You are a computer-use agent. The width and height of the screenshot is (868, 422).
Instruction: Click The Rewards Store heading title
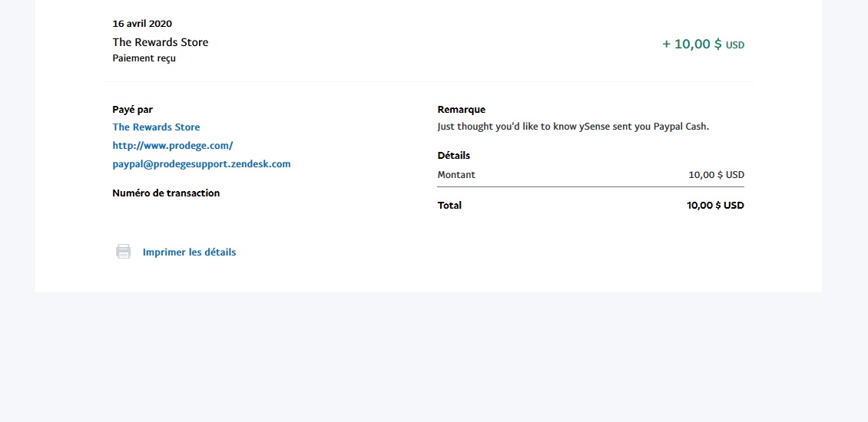(161, 42)
